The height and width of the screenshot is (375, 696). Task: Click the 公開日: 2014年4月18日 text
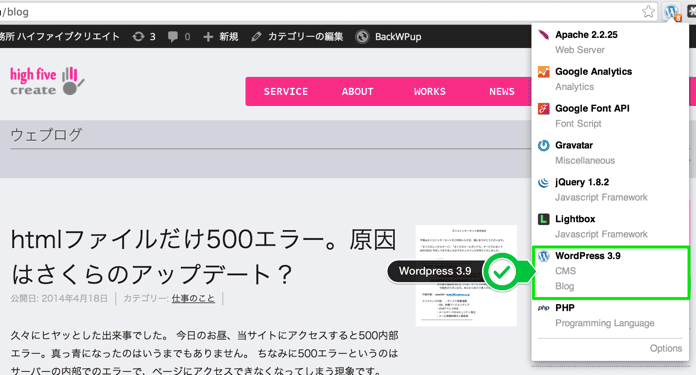coord(59,299)
